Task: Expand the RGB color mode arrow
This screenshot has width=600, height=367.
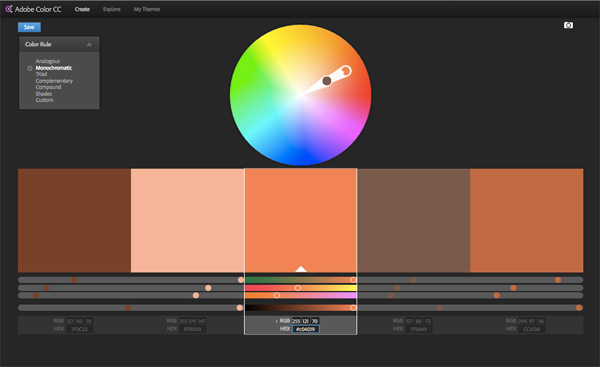Action: pos(276,321)
